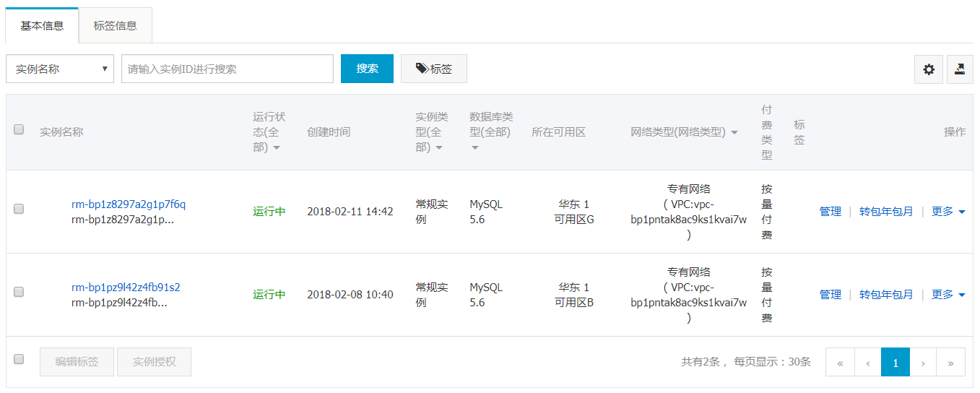Open the 实例名称 search type dropdown
Screen dimensions: 980x393
tap(60, 69)
